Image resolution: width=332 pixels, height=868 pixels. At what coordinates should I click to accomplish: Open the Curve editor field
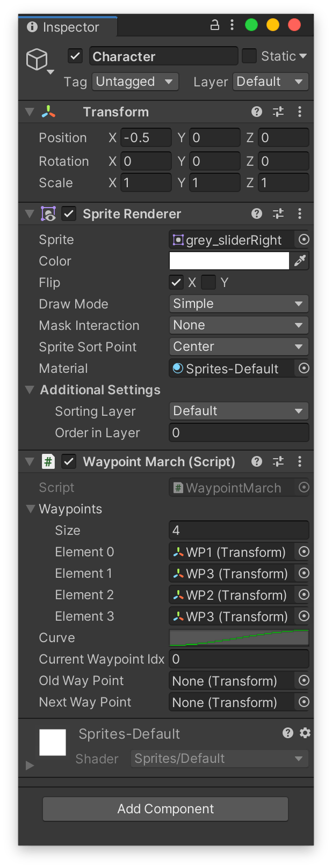239,637
